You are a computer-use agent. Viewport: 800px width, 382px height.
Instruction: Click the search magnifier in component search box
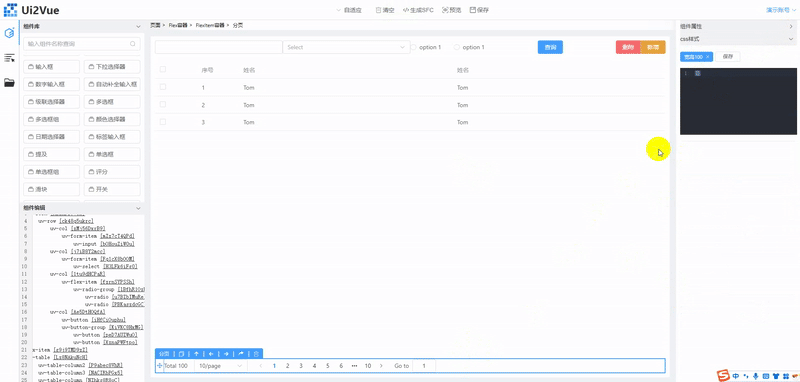(133, 44)
